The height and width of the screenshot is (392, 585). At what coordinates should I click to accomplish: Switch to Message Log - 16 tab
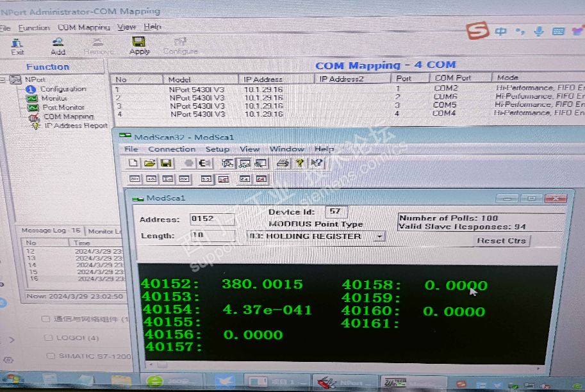[x=51, y=231]
